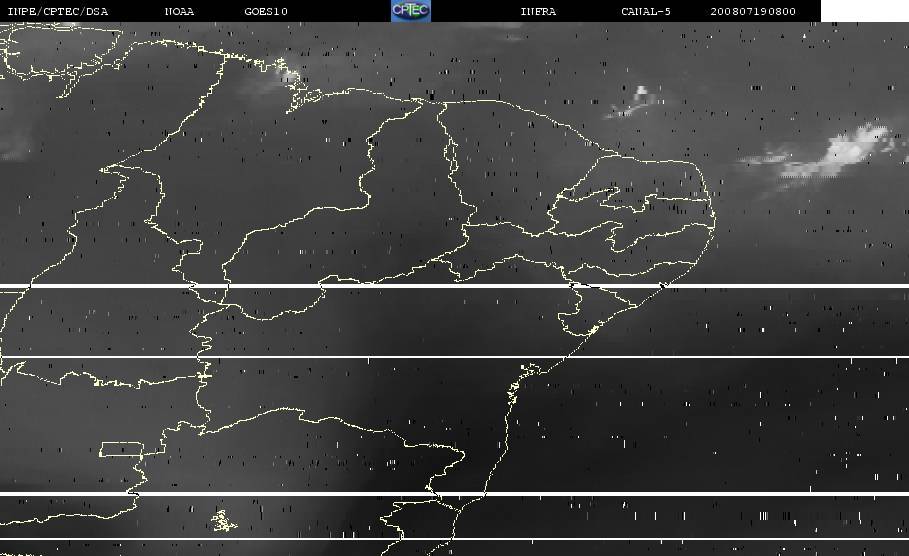The width and height of the screenshot is (909, 556).
Task: Click the white blank box at top-right corner
Action: coord(864,11)
